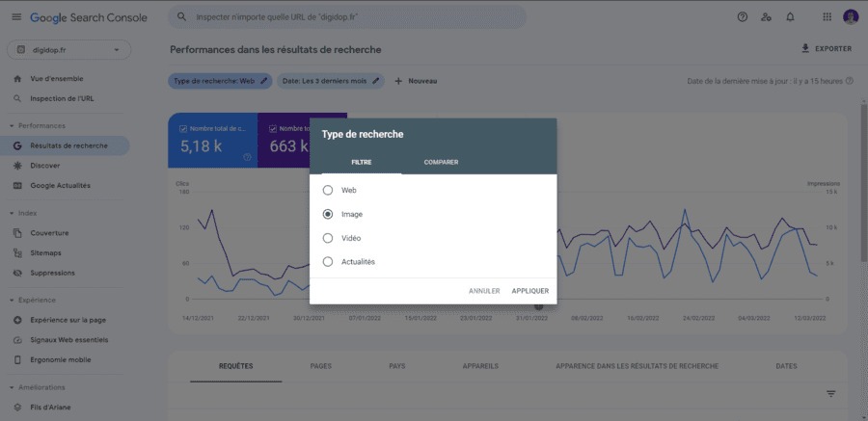This screenshot has height=421, width=868.
Task: Click the Expérience sur la page icon
Action: 17,320
